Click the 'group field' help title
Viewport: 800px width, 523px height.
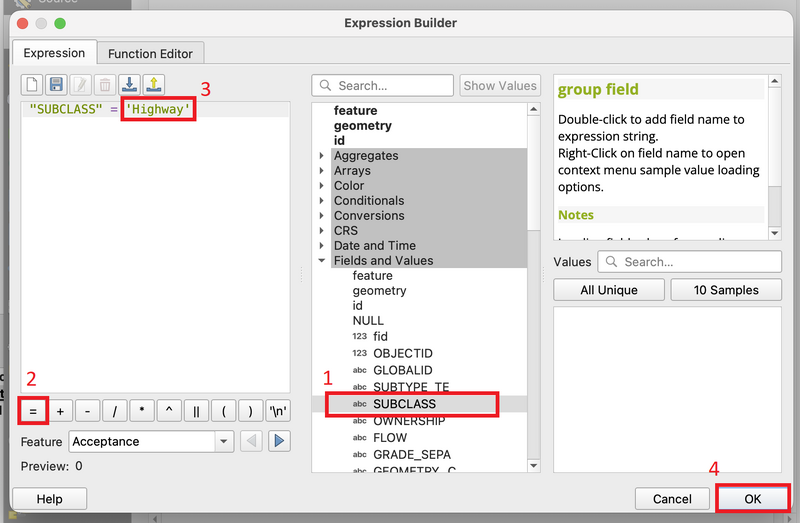pos(598,89)
